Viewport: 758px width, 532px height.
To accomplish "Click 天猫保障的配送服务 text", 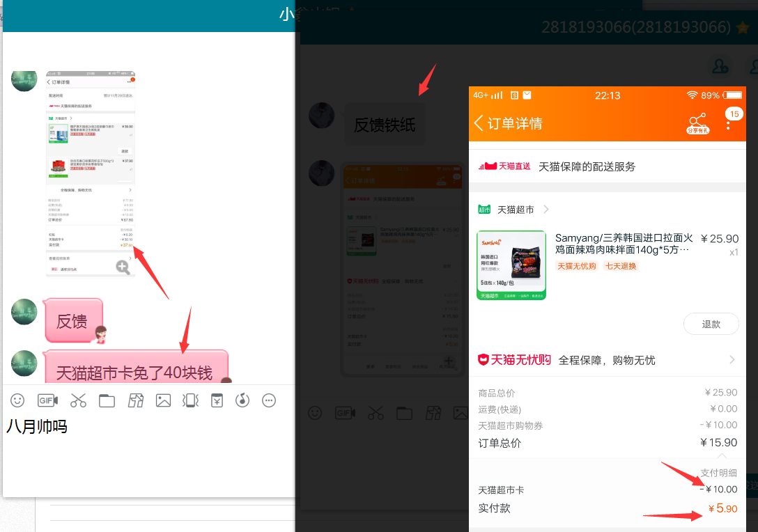I will 587,166.
